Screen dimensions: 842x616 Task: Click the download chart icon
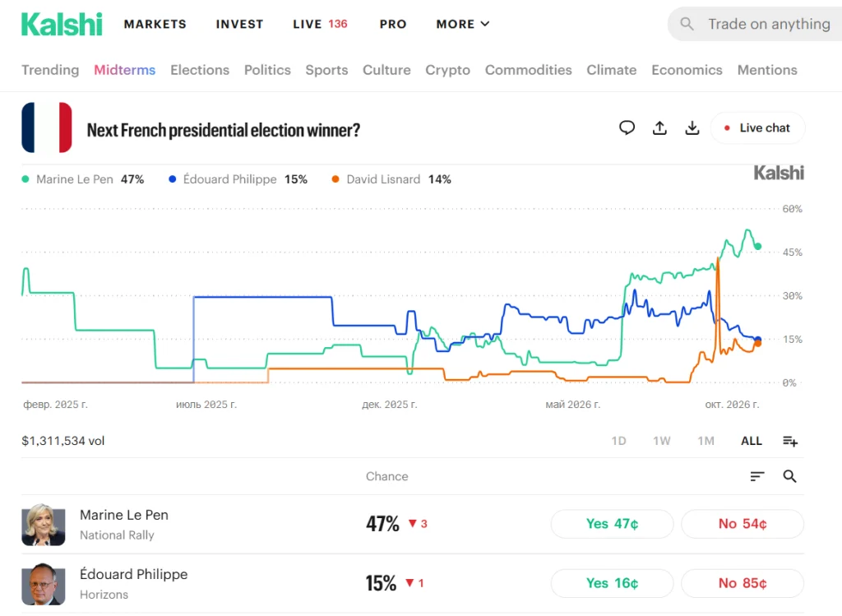pos(692,127)
